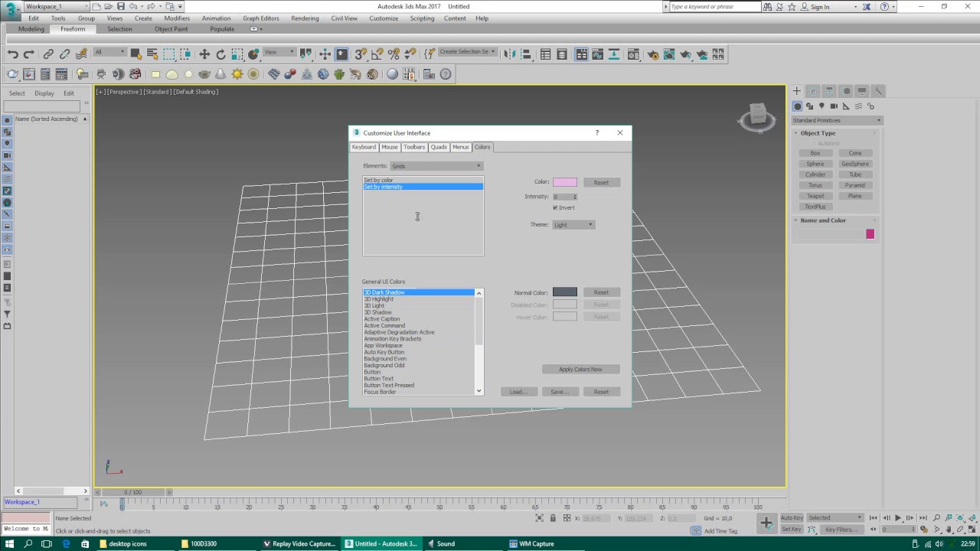Open the Theme dropdown set to Light

point(573,224)
